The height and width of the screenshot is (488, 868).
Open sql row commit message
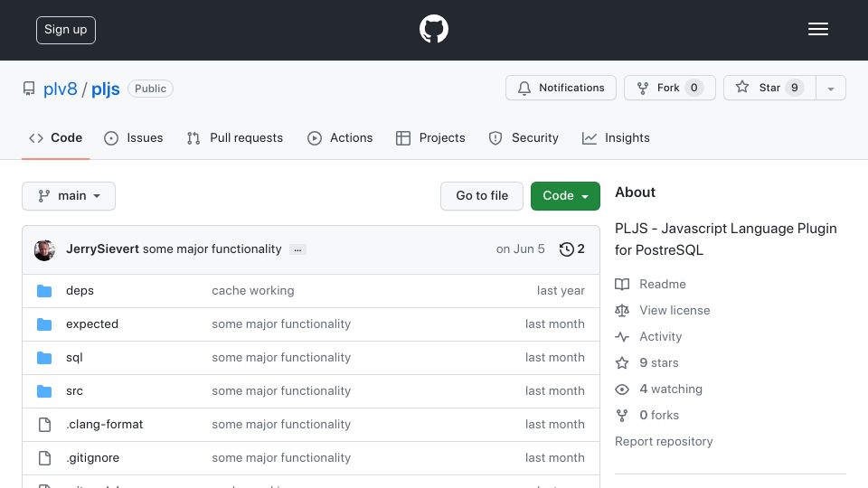tap(281, 358)
